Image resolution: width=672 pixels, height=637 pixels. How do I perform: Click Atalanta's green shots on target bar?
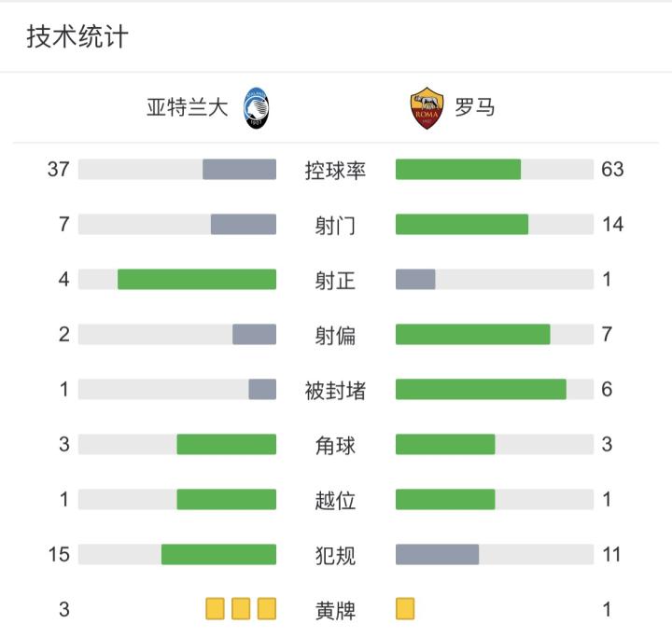[196, 279]
